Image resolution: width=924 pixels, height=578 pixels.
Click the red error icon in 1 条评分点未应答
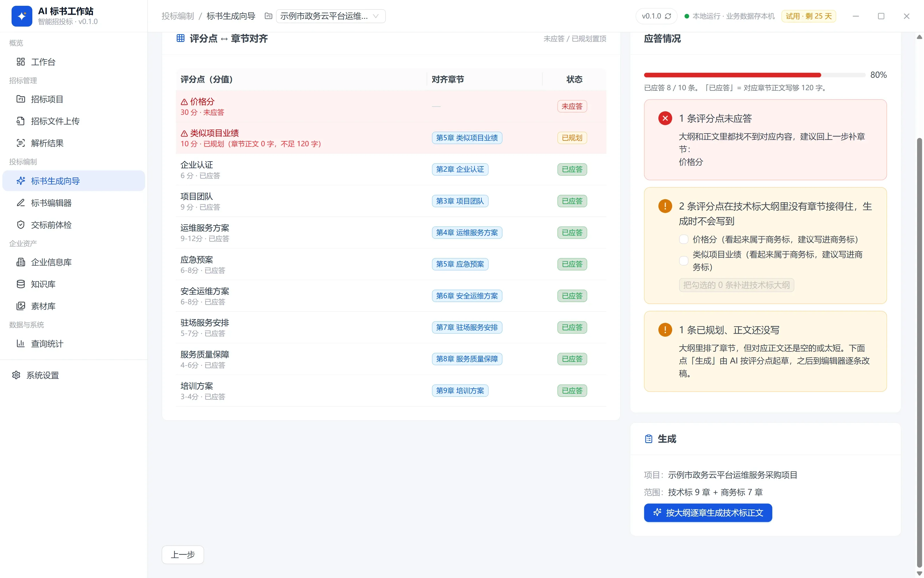tap(665, 118)
